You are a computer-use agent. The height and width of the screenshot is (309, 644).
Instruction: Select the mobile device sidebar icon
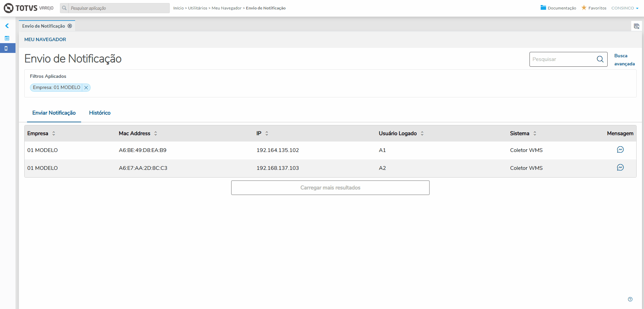(x=6, y=48)
